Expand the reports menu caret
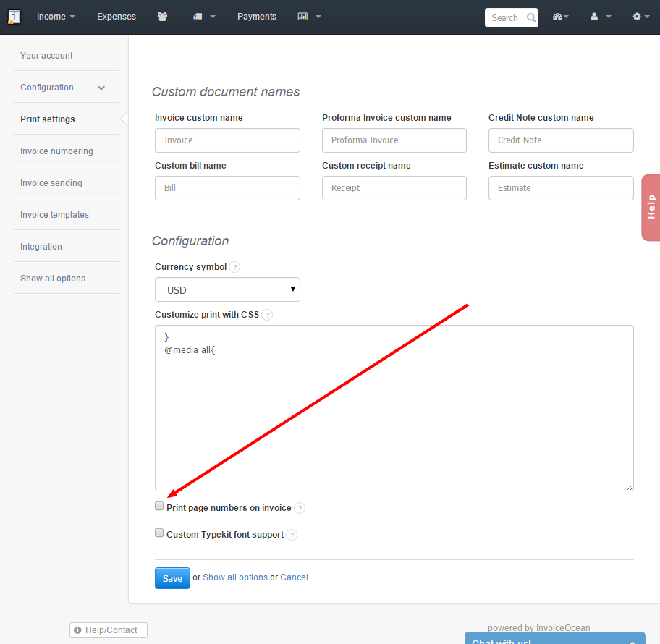The image size is (660, 644). 318,17
